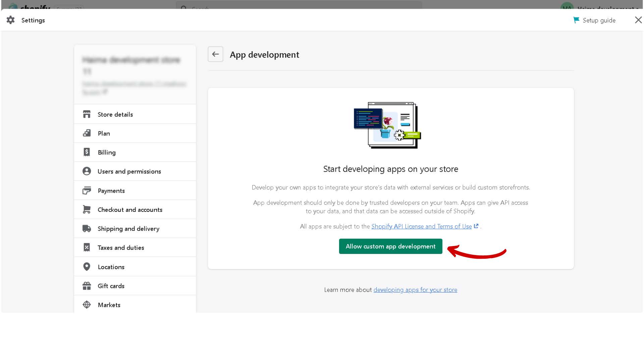Viewport: 644px width, 362px height.
Task: Open Shopify API License and Terms link
Action: [x=421, y=227]
